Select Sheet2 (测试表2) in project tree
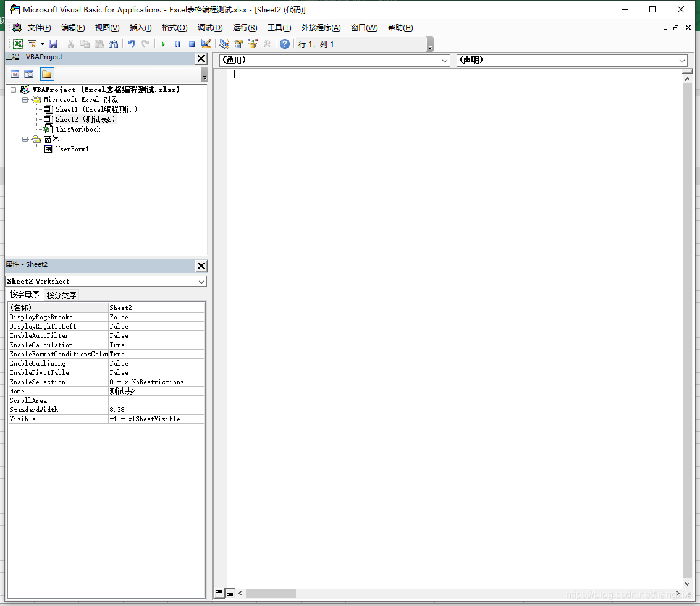 click(x=85, y=119)
